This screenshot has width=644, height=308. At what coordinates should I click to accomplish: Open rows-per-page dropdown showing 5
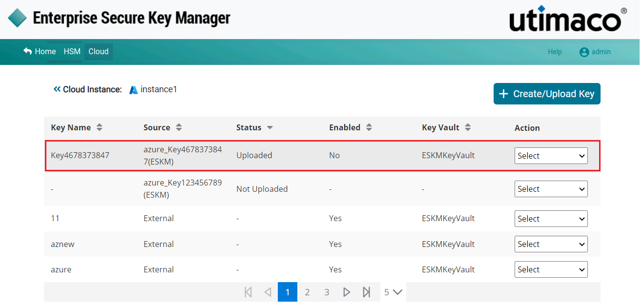pyautogui.click(x=393, y=292)
